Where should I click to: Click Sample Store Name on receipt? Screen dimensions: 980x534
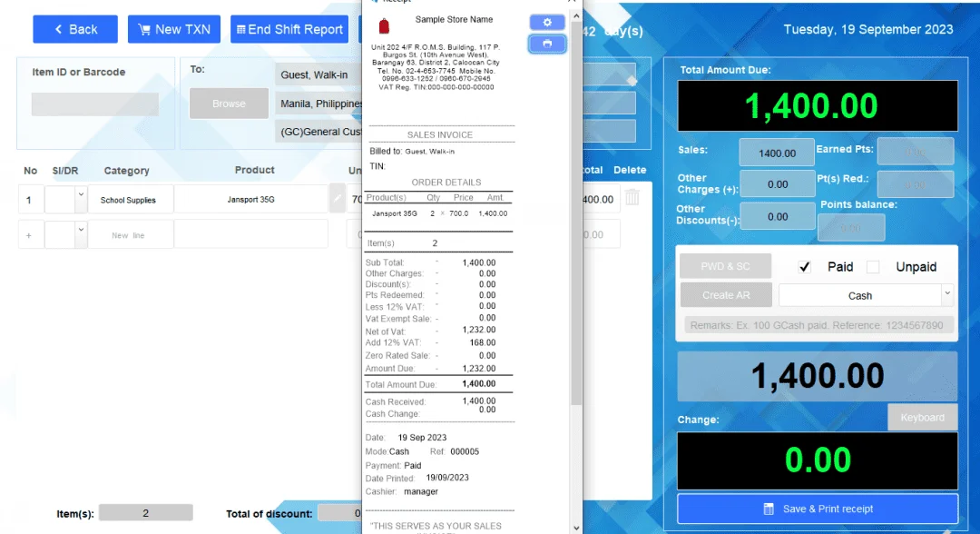pyautogui.click(x=454, y=19)
